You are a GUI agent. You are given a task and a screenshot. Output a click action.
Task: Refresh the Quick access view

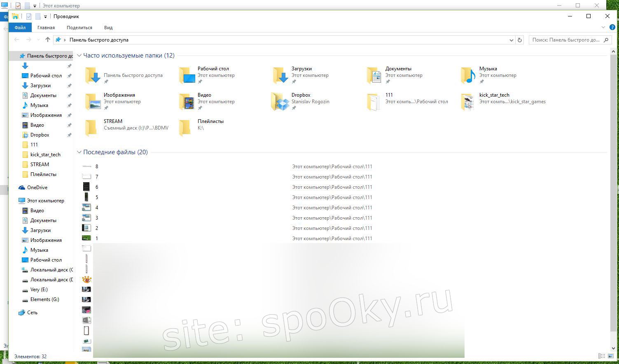click(x=520, y=40)
